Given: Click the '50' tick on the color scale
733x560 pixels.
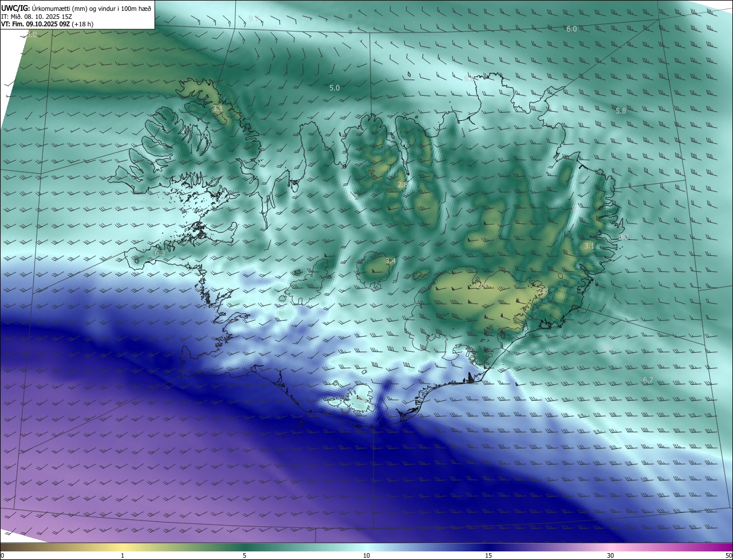Looking at the screenshot, I should 728,555.
